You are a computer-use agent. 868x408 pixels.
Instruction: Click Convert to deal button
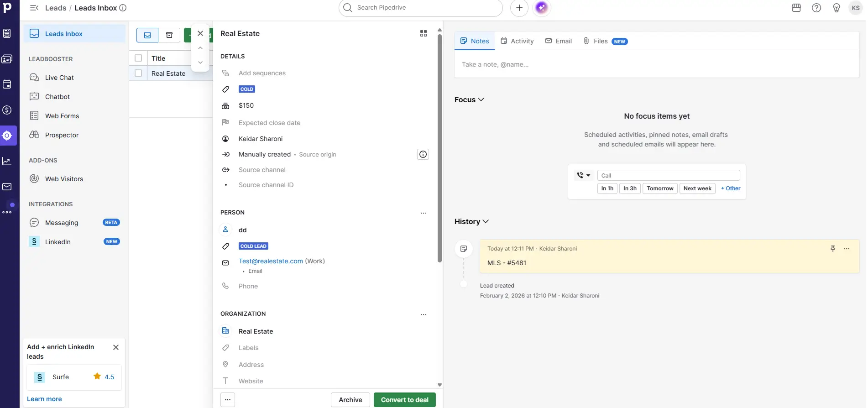tap(405, 400)
